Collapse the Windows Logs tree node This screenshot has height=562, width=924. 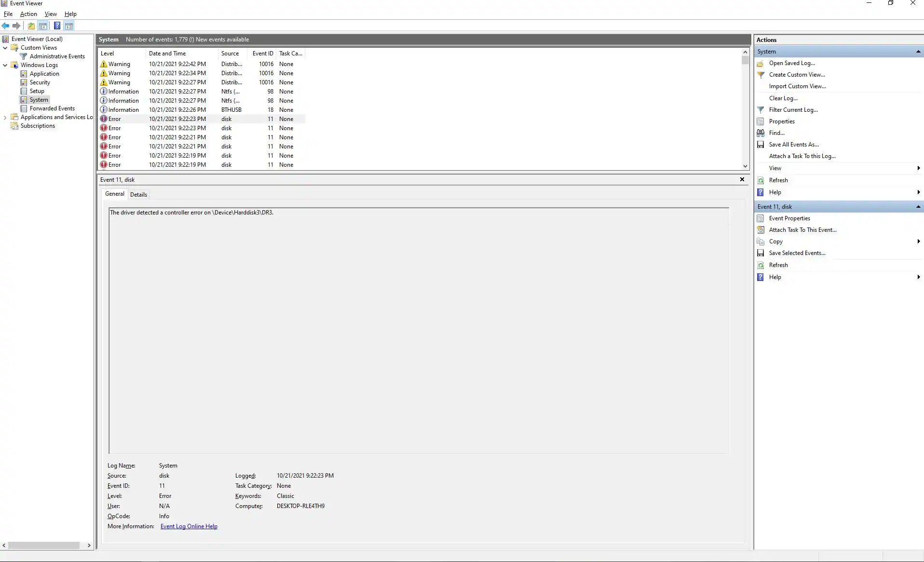[5, 65]
